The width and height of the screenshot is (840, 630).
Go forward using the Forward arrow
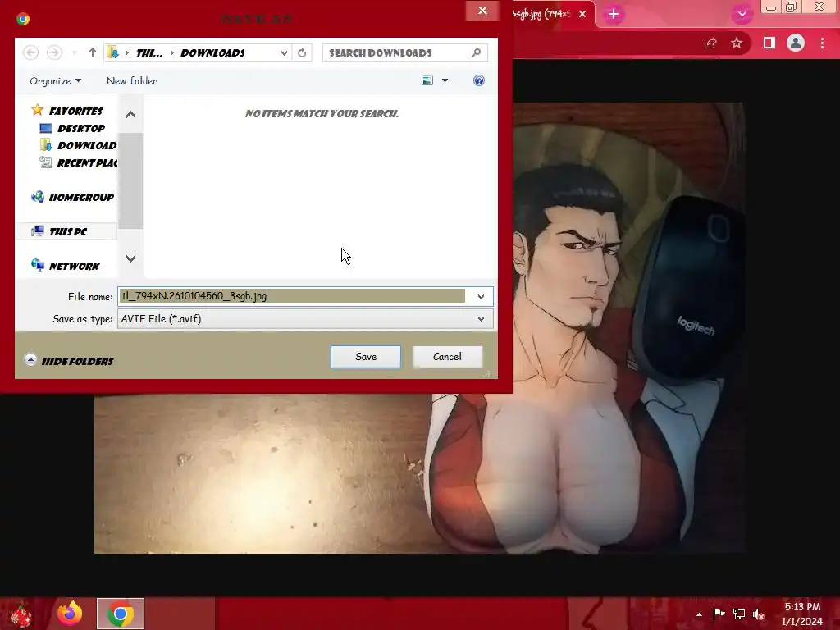[54, 52]
